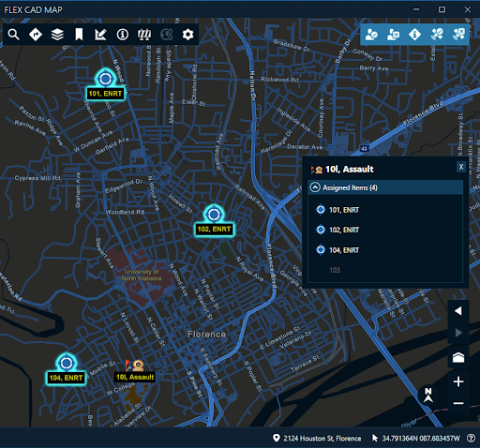
Task: Collapse the Assigned Items (4) section
Action: [315, 187]
